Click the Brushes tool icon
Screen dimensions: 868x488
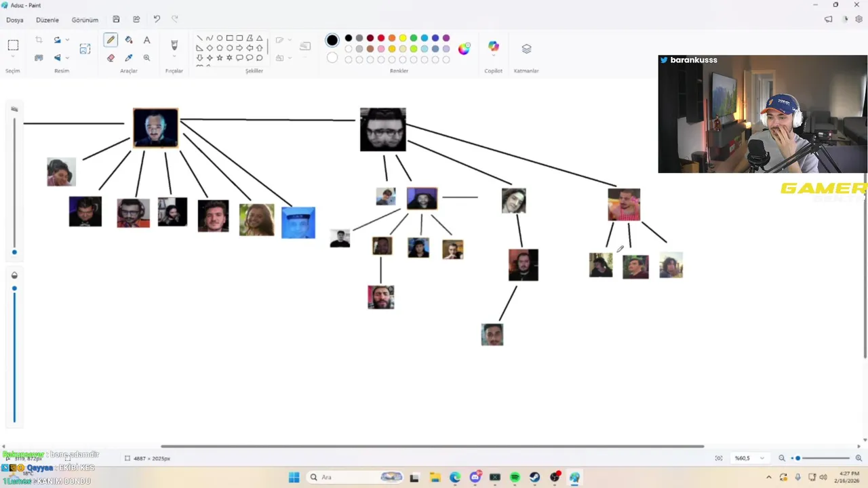click(174, 45)
